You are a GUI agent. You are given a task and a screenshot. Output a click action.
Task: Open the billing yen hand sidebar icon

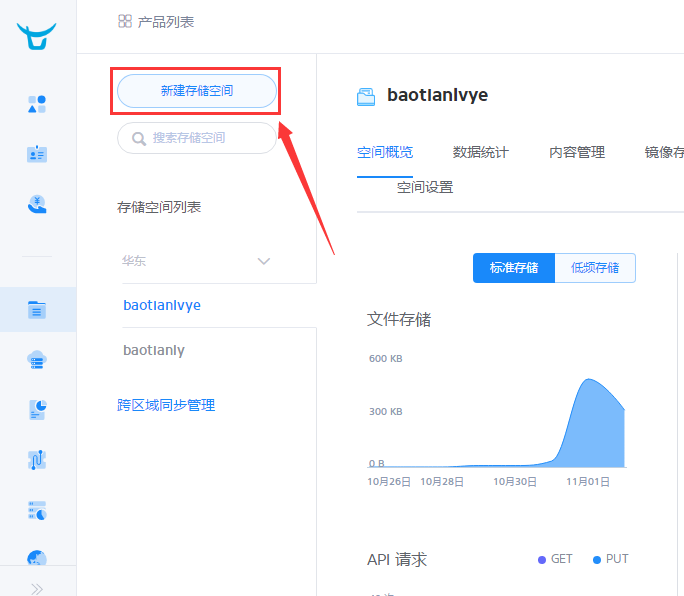tap(37, 204)
